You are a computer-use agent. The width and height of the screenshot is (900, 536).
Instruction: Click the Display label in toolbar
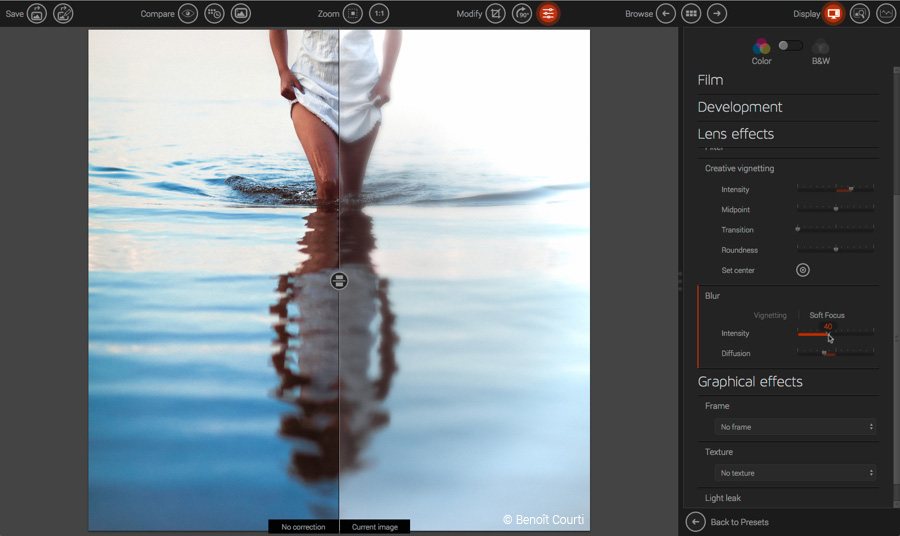click(x=806, y=14)
